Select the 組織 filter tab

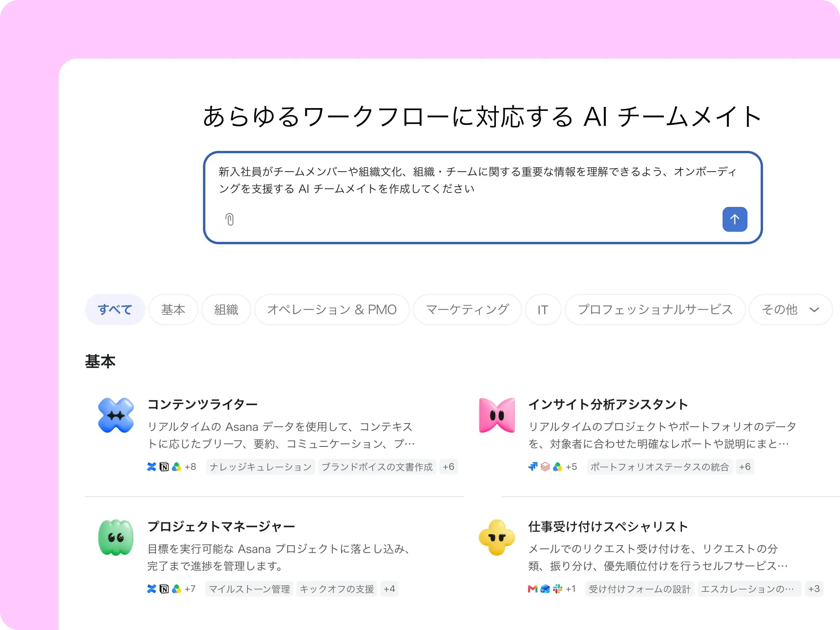point(226,310)
